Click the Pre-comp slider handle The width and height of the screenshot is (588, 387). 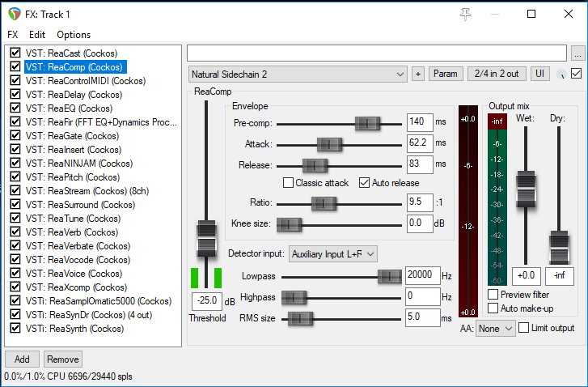pos(367,123)
